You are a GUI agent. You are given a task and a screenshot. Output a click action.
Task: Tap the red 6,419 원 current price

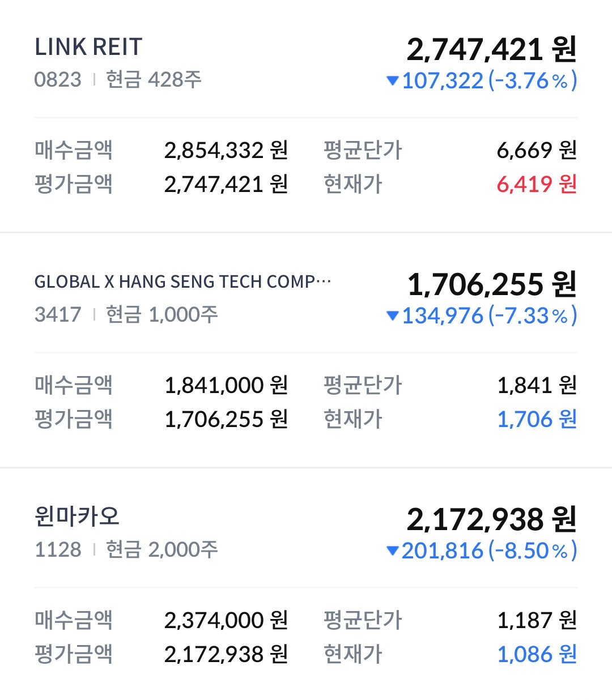click(536, 184)
